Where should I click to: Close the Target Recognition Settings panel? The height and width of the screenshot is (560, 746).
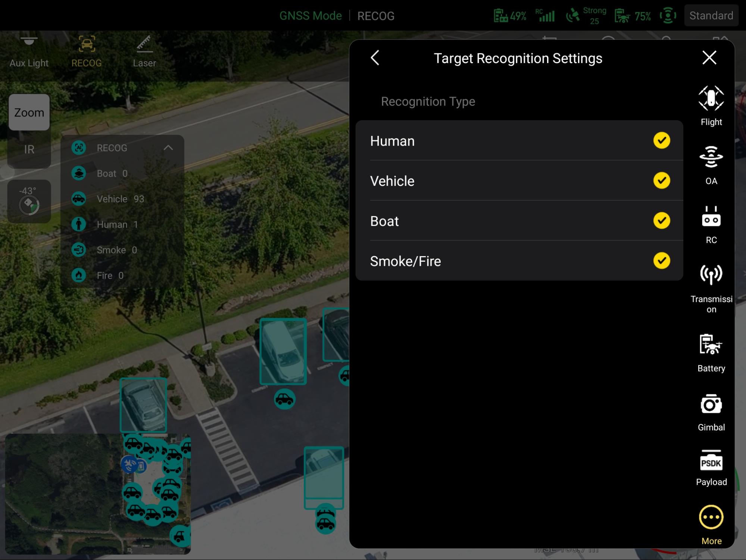click(709, 57)
